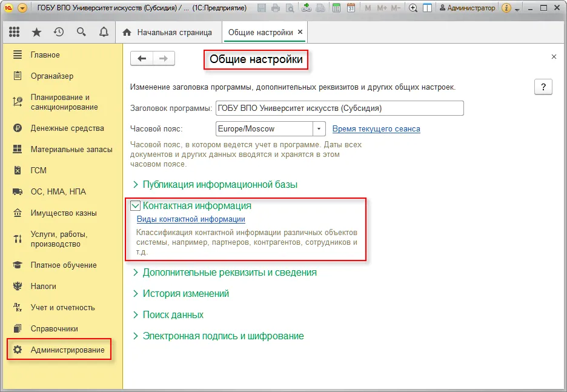Click the forward arrow button
Screen dimensions: 567x392
click(164, 59)
